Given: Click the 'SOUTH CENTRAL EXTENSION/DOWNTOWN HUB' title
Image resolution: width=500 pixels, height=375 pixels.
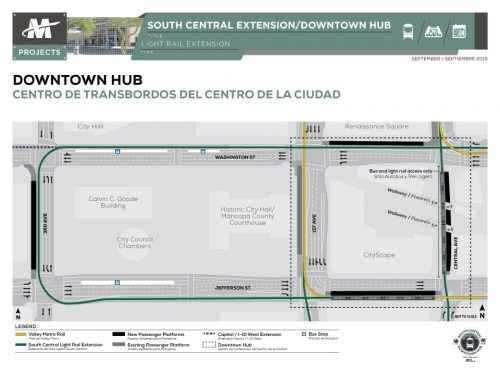Looking at the screenshot, I should pos(269,25).
